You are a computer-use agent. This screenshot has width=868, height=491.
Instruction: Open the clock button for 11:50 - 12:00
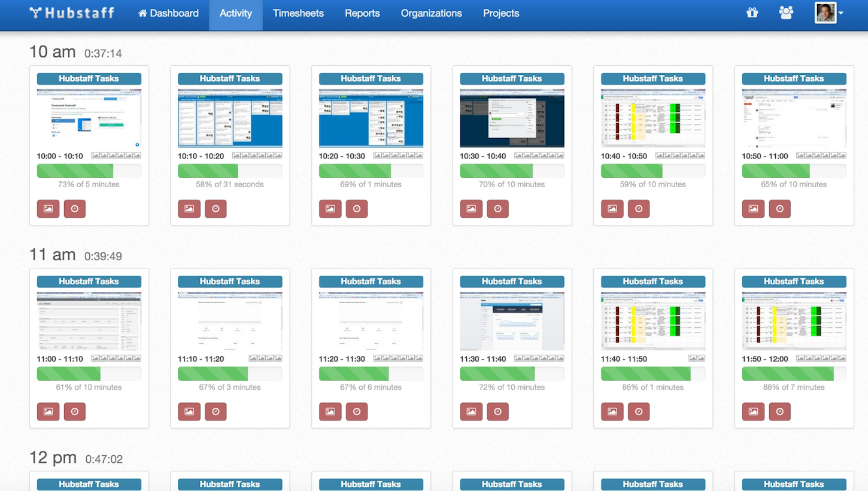[x=779, y=411]
